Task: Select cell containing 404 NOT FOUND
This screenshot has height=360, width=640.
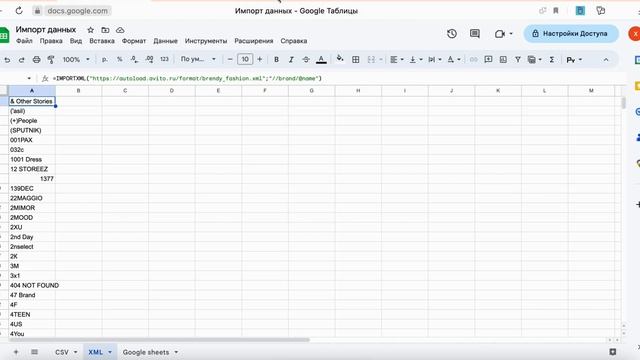Action: (x=32, y=285)
